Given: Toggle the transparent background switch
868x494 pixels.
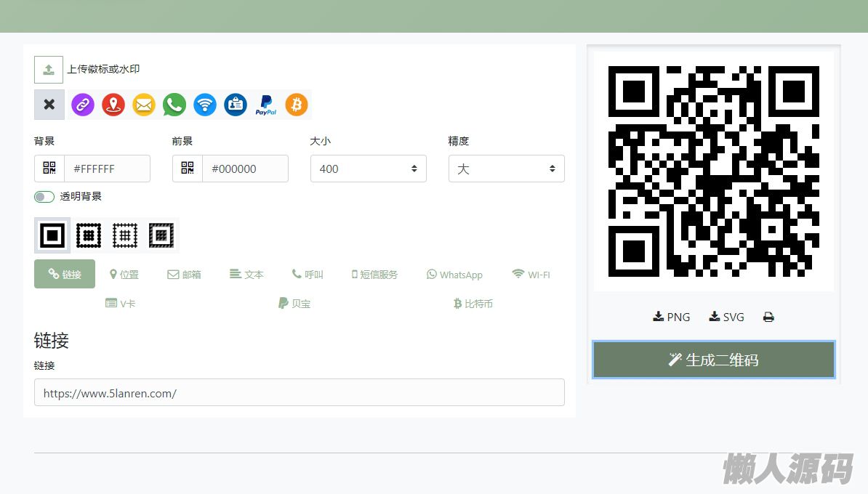Looking at the screenshot, I should click(x=44, y=196).
